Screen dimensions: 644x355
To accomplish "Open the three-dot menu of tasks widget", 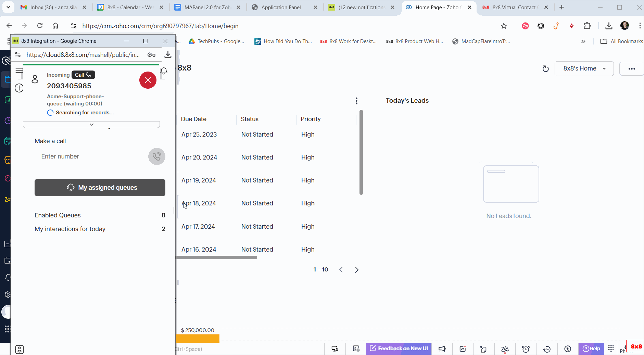I will pos(356,101).
